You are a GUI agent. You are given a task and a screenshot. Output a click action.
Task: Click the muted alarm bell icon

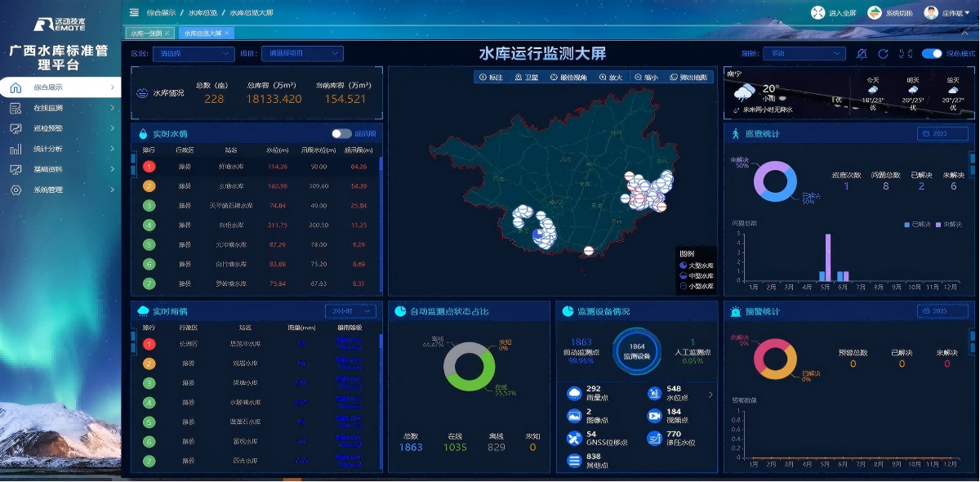862,54
